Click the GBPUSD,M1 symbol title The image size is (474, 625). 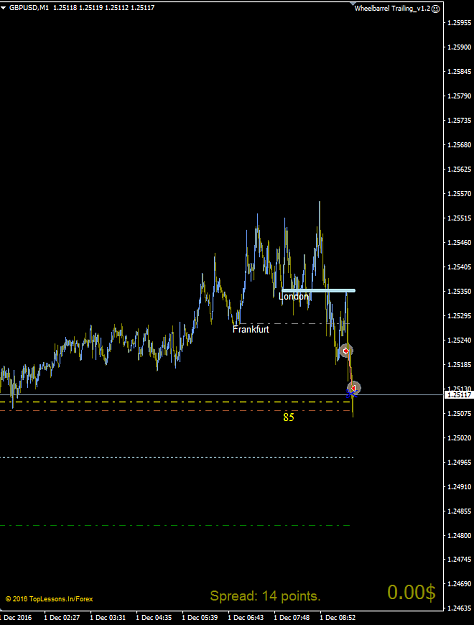29,8
